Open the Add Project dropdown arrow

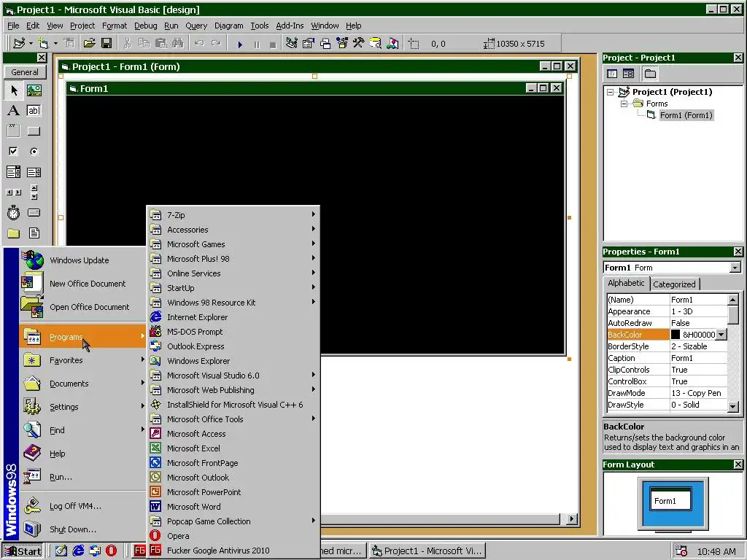(x=31, y=44)
